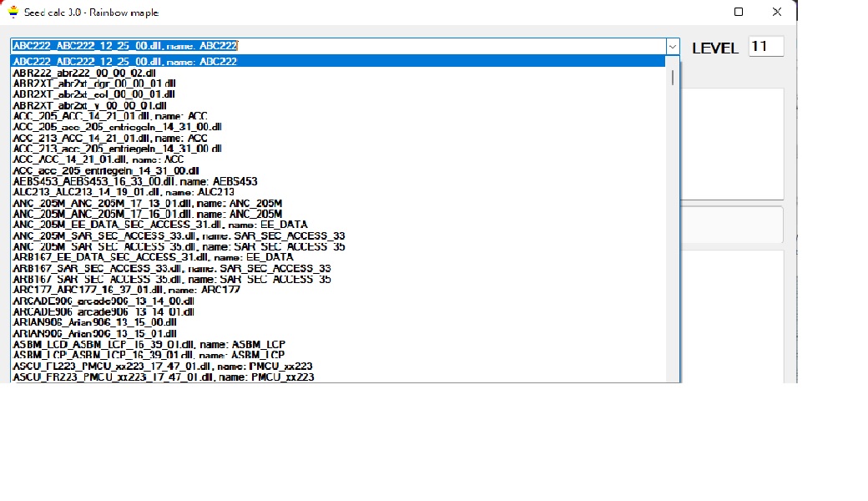Viewport: 868px width, 501px height.
Task: Pick ANC_205M_ANC_205M_17_16_01.dll
Action: (338, 214)
